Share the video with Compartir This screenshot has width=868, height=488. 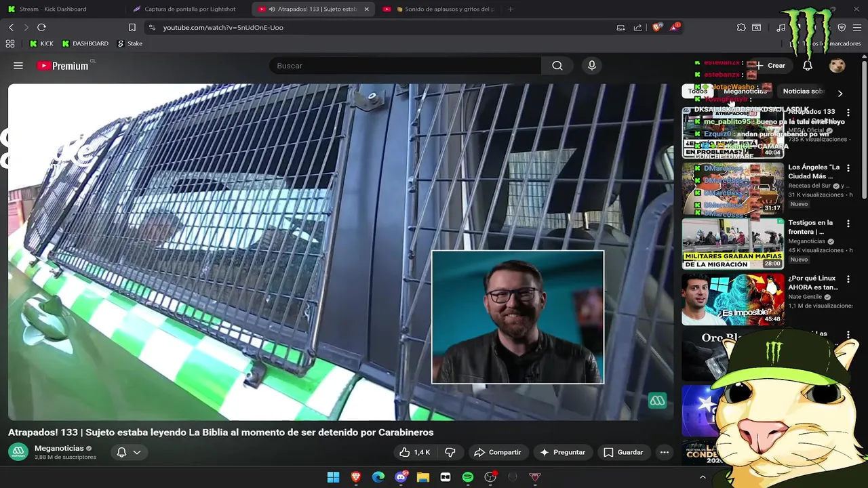[498, 452]
